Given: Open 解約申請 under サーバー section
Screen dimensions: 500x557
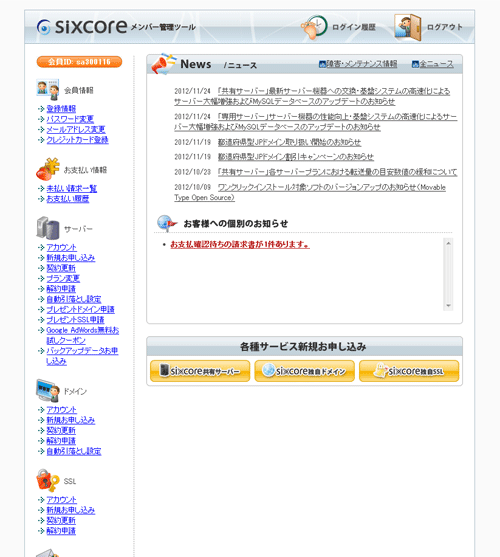Looking at the screenshot, I should 61,288.
